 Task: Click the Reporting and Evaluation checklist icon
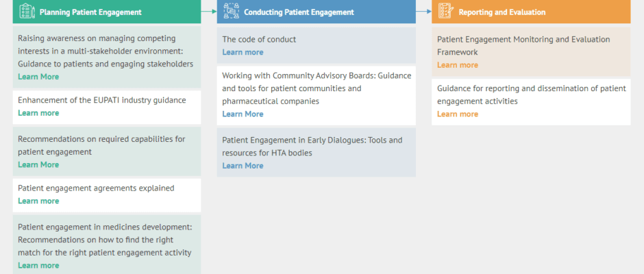pyautogui.click(x=445, y=11)
